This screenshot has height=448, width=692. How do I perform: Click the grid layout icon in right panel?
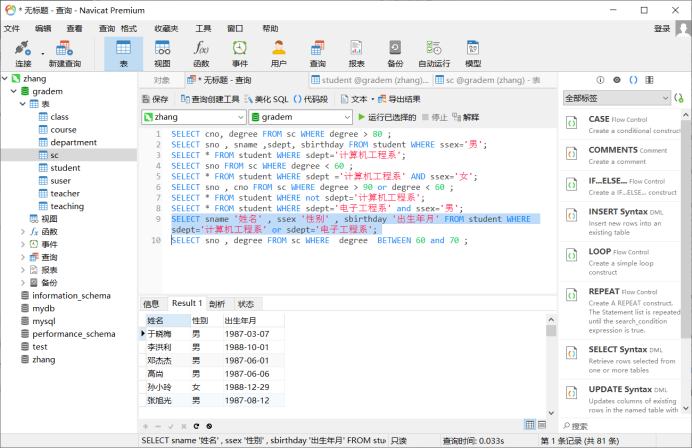(649, 80)
